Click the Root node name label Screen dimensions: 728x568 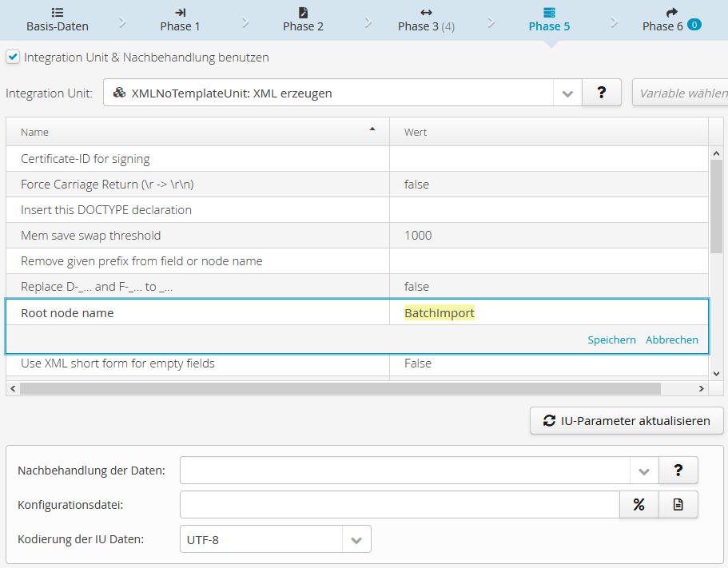tap(67, 313)
